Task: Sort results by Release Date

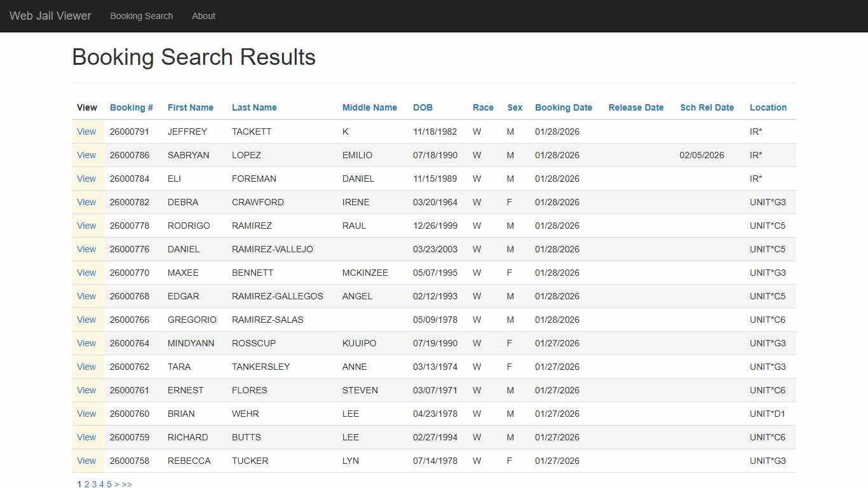Action: 635,107
